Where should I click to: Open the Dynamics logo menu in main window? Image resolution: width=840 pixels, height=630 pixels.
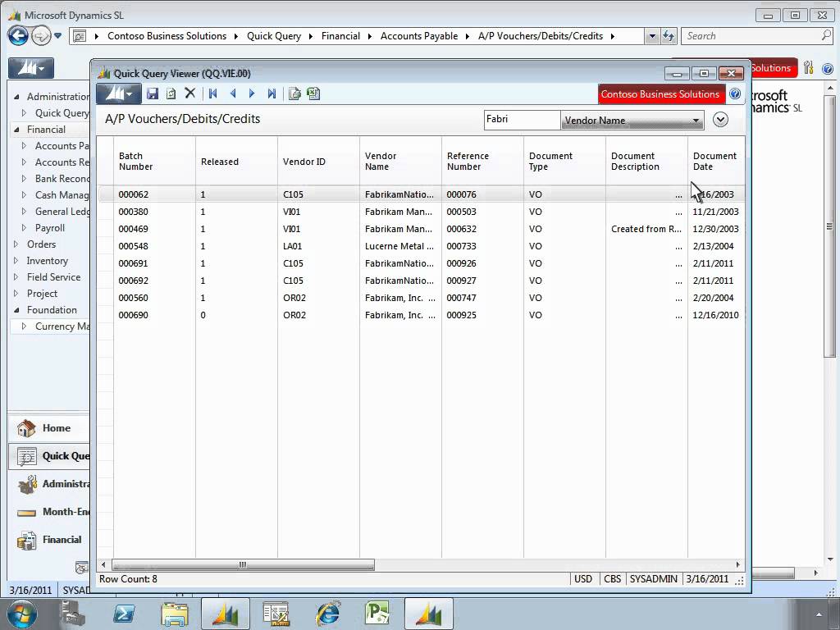pos(31,69)
